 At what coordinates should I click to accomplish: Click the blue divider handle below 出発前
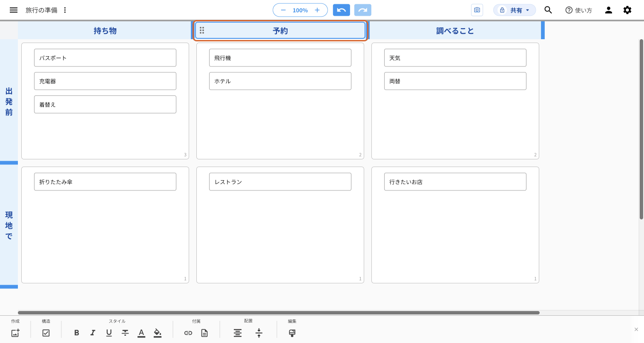click(x=9, y=163)
